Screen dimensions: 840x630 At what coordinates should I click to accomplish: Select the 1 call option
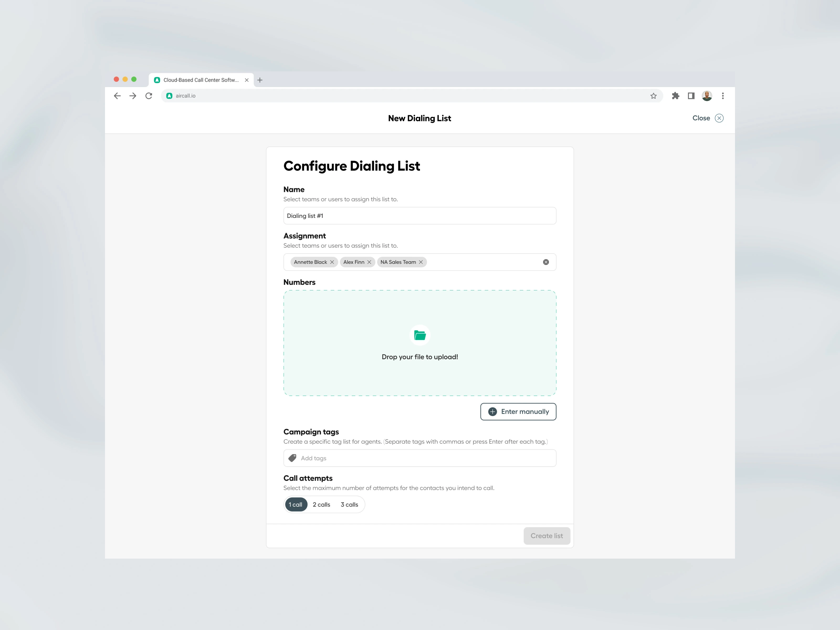click(x=295, y=504)
